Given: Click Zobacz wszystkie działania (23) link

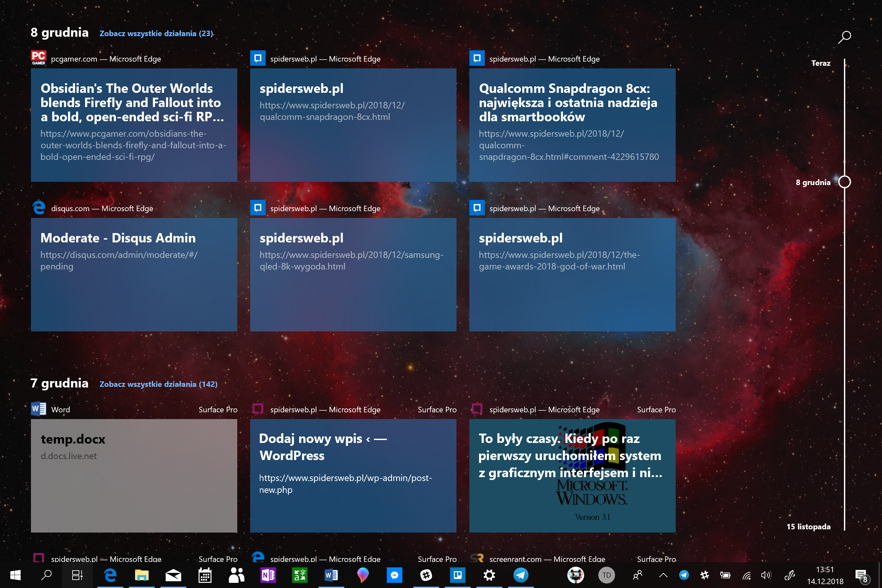Looking at the screenshot, I should click(156, 34).
